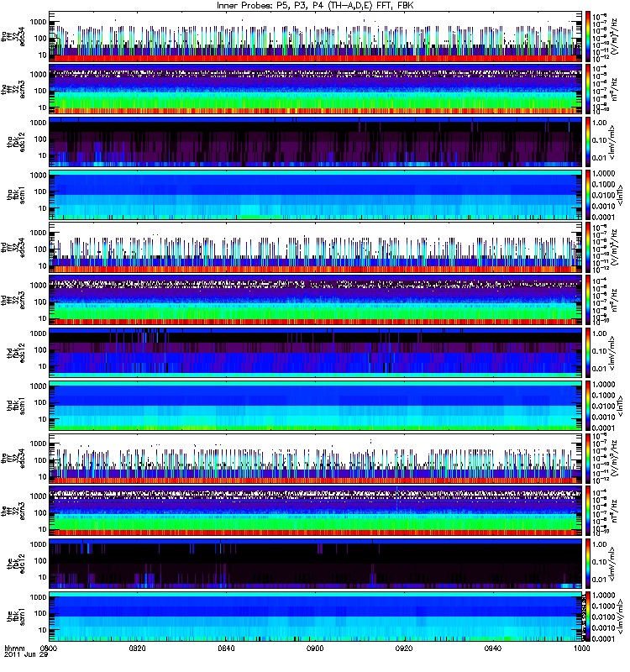Click the 'thd fbk scm1' y-axis label

(16, 406)
